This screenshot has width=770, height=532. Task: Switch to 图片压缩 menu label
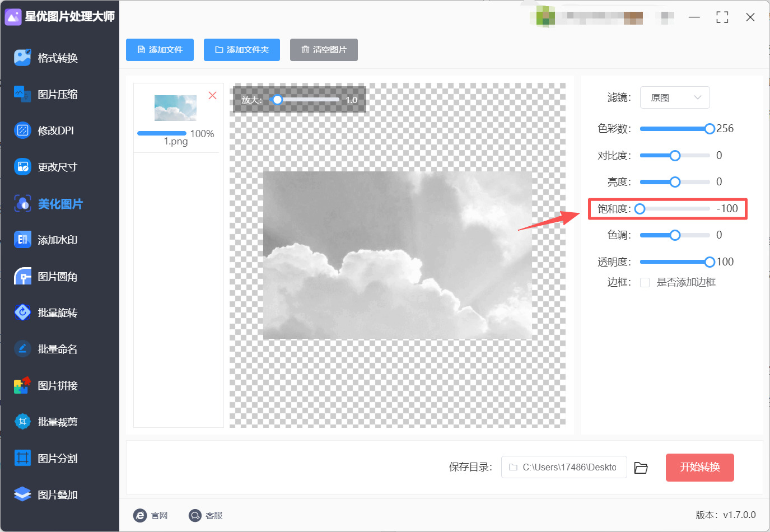point(58,94)
